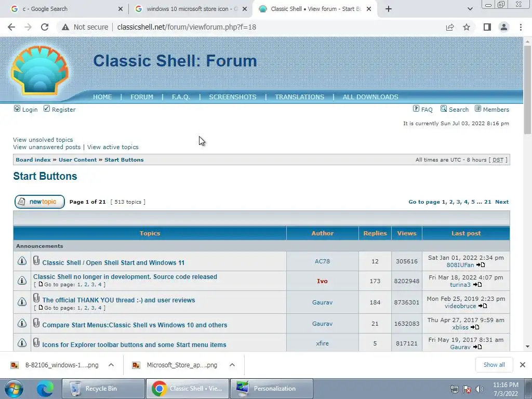Open FORUM in the site navigation bar

[x=142, y=97]
